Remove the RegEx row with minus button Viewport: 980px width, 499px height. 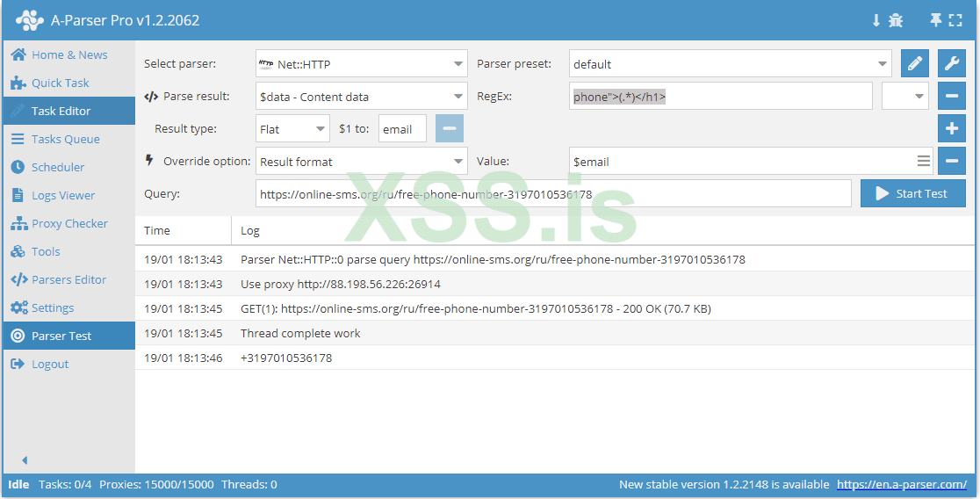tap(952, 97)
